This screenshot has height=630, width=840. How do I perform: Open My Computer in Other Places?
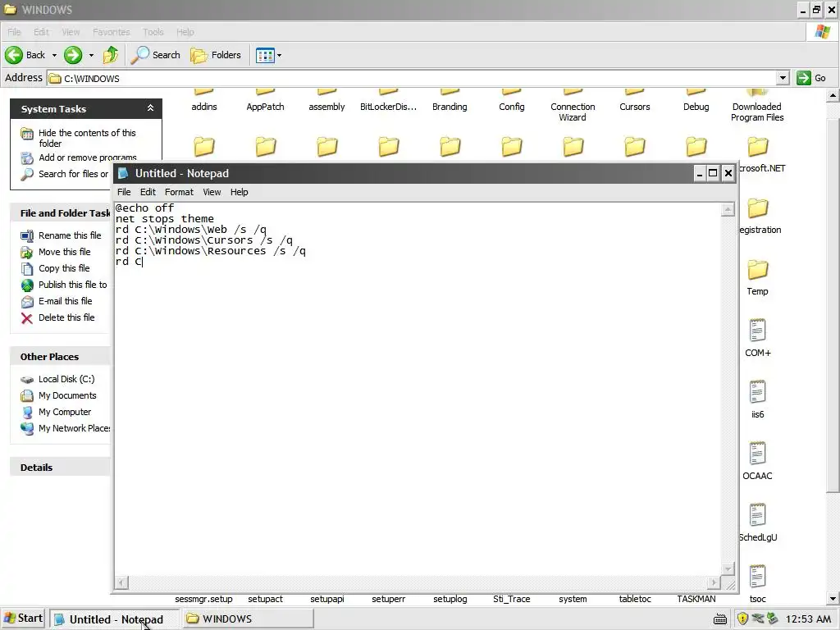point(65,412)
